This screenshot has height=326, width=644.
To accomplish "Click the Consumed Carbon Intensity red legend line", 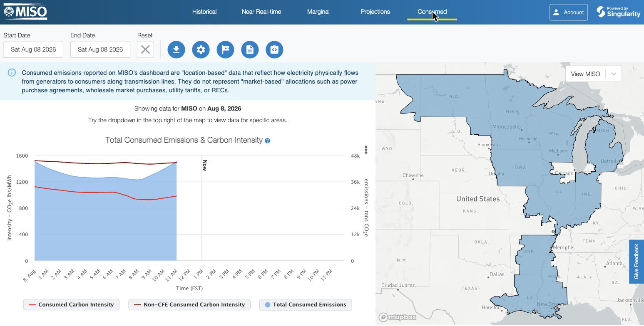I will [32, 305].
